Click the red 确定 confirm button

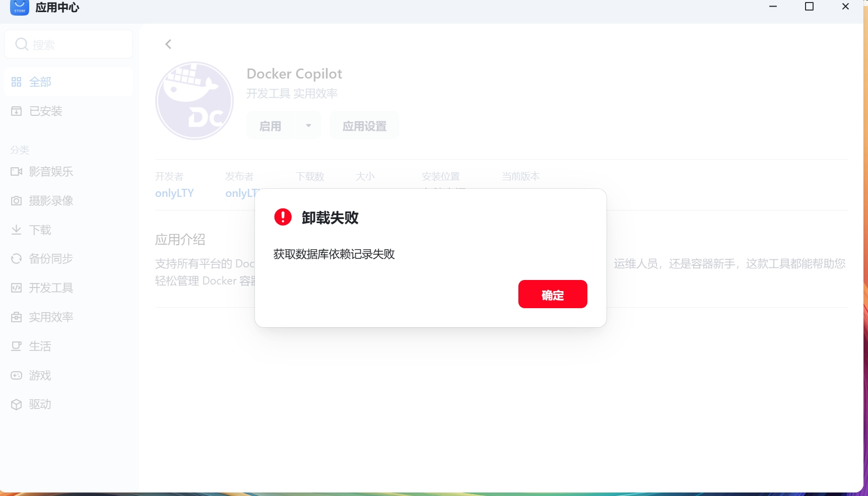[x=553, y=294]
